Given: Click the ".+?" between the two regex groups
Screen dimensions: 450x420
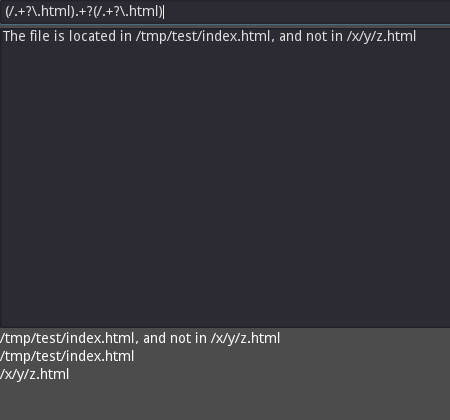Looking at the screenshot, I should click(x=84, y=12).
